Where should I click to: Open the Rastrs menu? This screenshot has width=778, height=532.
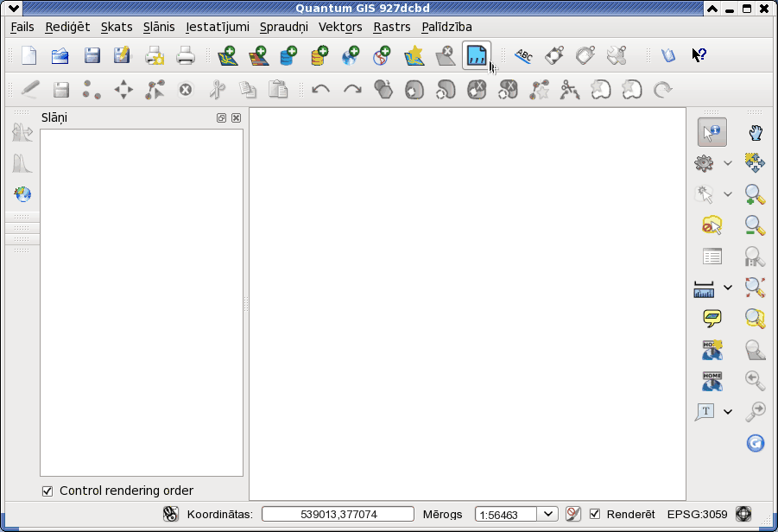coord(392,27)
